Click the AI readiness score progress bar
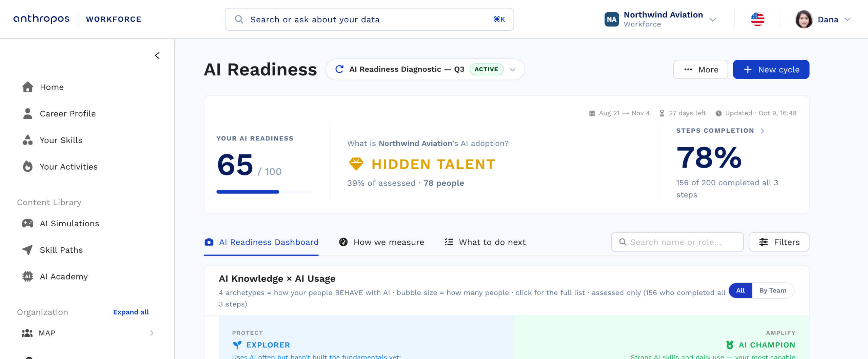Screen dimensions: 868x359 [264, 192]
